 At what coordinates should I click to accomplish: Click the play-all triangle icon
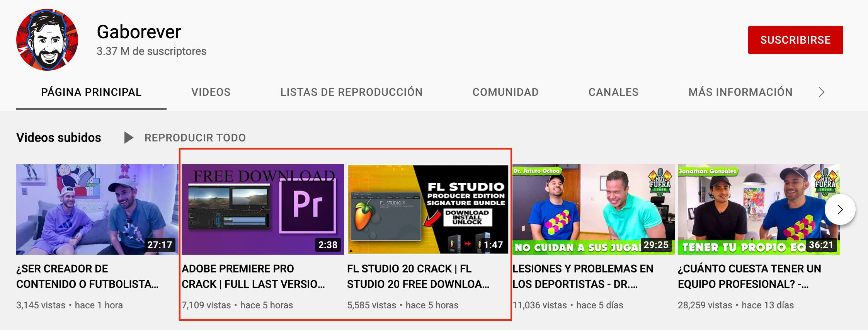click(128, 138)
